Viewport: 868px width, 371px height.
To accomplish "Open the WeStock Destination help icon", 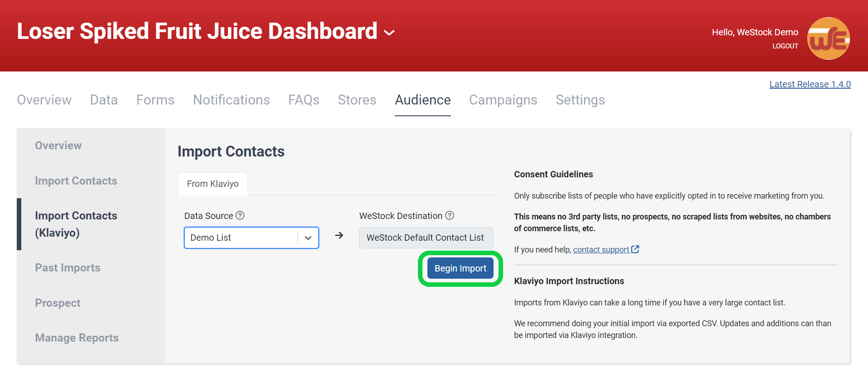I will (450, 216).
